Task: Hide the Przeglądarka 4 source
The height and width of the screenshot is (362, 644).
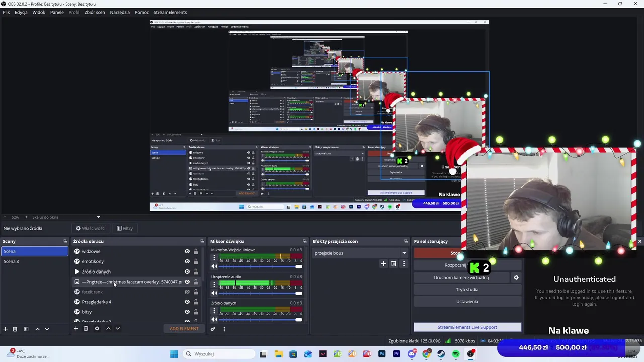Action: (x=187, y=302)
